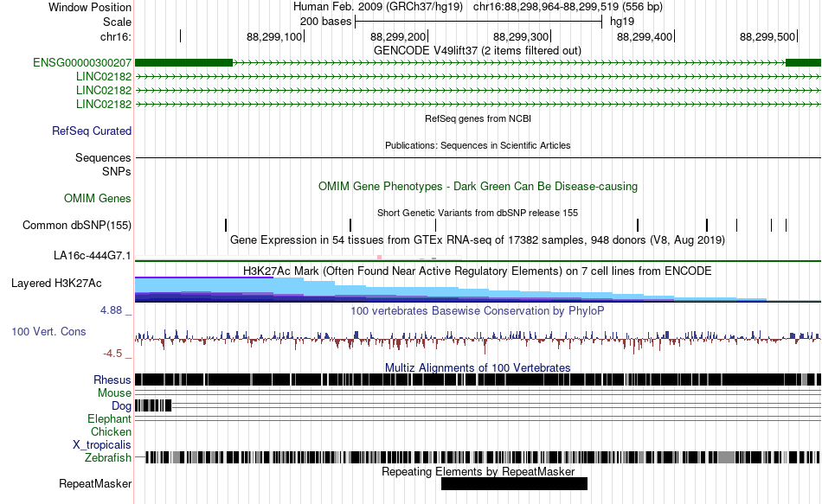The width and height of the screenshot is (822, 504).
Task: Click the Zebrafish alignment bar
Action: pos(482,457)
